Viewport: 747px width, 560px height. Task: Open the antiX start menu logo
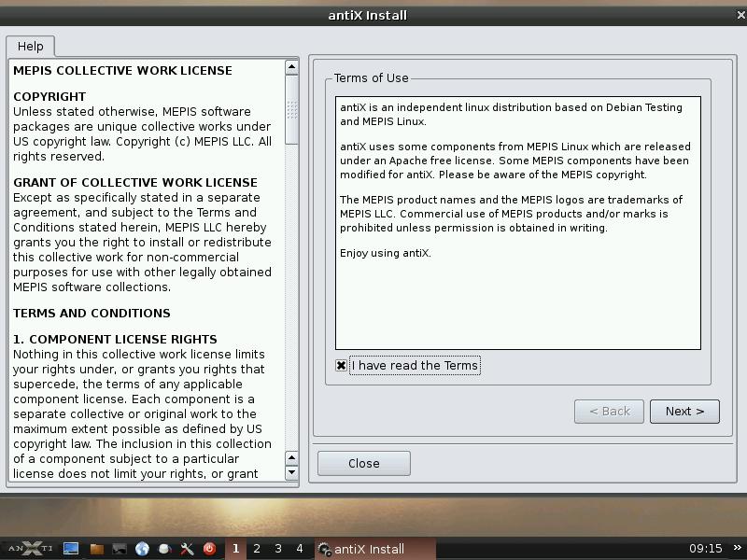tap(31, 549)
